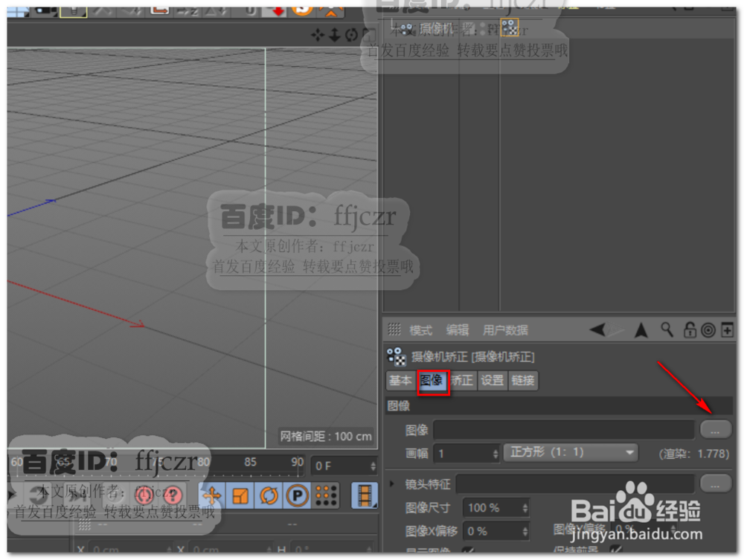
Task: Expand the 镜头特征 disclosure triangle
Action: tap(392, 484)
